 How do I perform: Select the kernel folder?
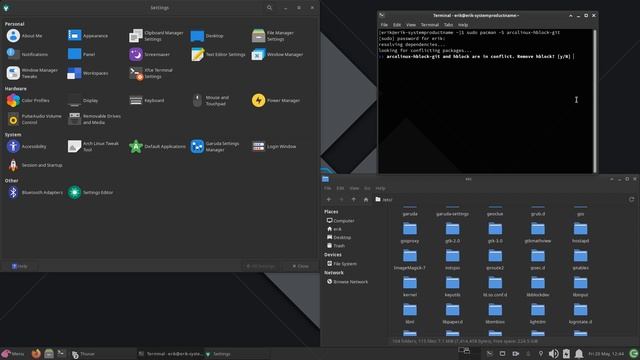410,287
